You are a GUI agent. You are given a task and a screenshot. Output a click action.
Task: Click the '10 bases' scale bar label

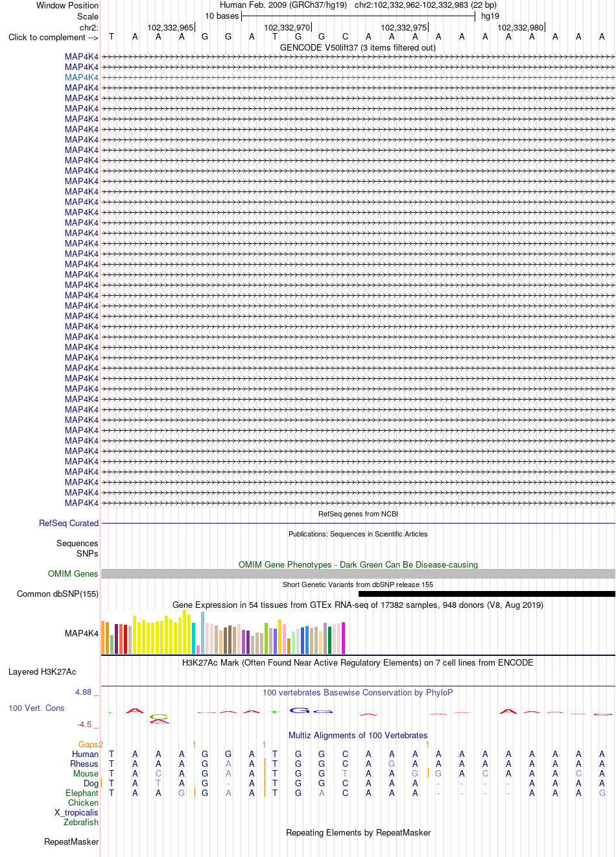click(x=222, y=16)
